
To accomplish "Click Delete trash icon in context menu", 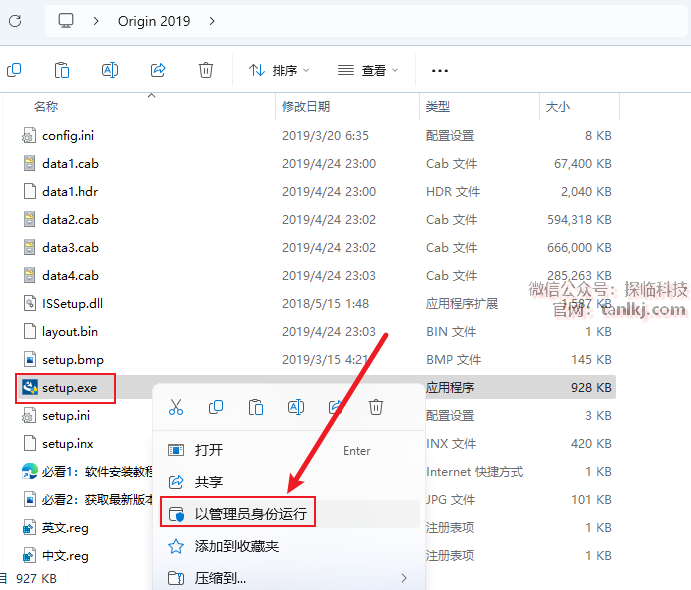I will coord(376,407).
